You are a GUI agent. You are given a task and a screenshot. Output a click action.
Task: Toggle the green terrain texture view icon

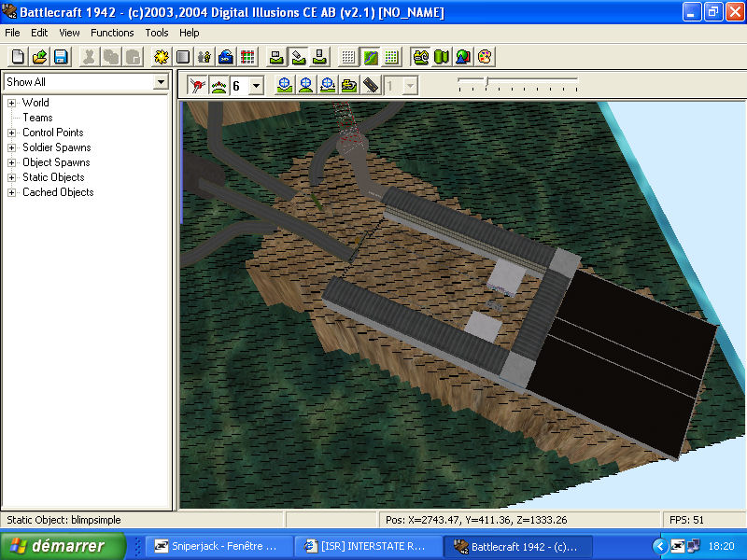[370, 57]
